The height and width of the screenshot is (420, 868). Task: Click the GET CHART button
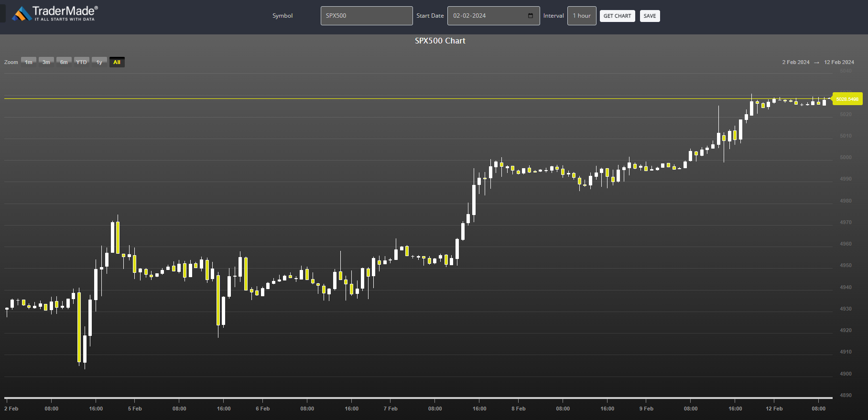pos(617,16)
